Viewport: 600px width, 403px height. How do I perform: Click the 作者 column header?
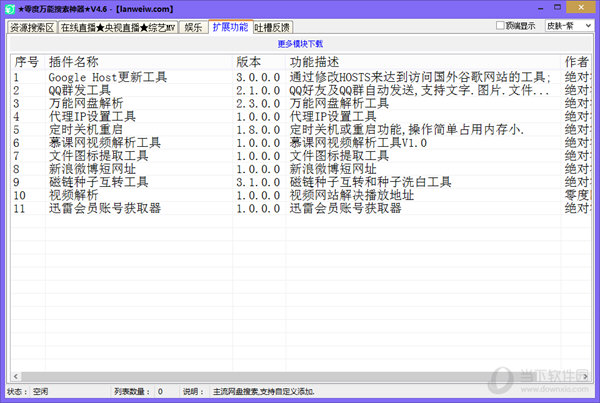point(576,62)
